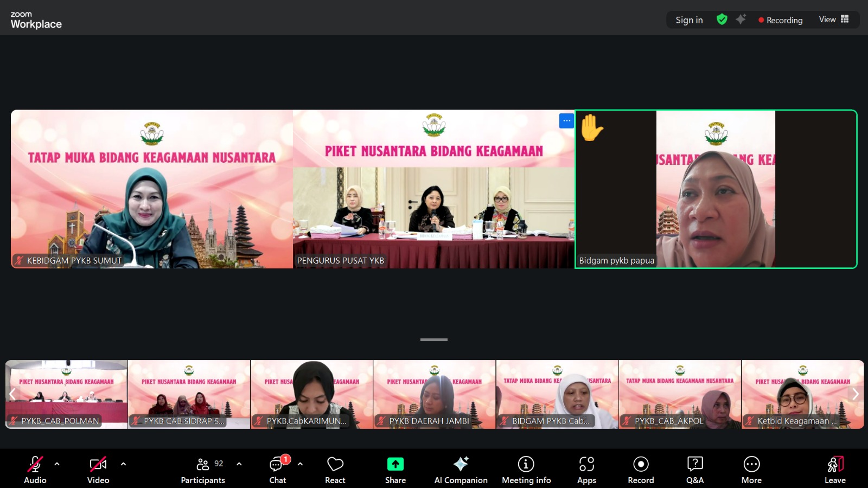Open the Apps panel

pos(586,470)
